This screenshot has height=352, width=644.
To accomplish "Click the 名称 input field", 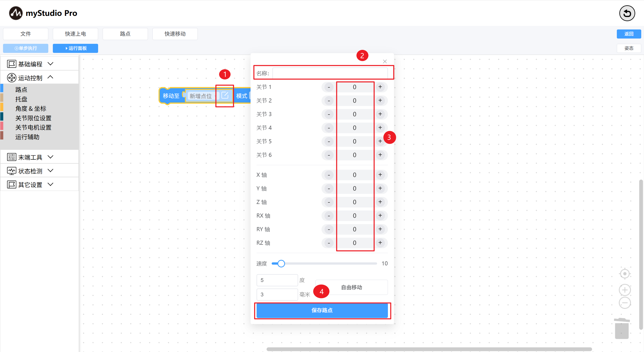I will click(x=330, y=73).
